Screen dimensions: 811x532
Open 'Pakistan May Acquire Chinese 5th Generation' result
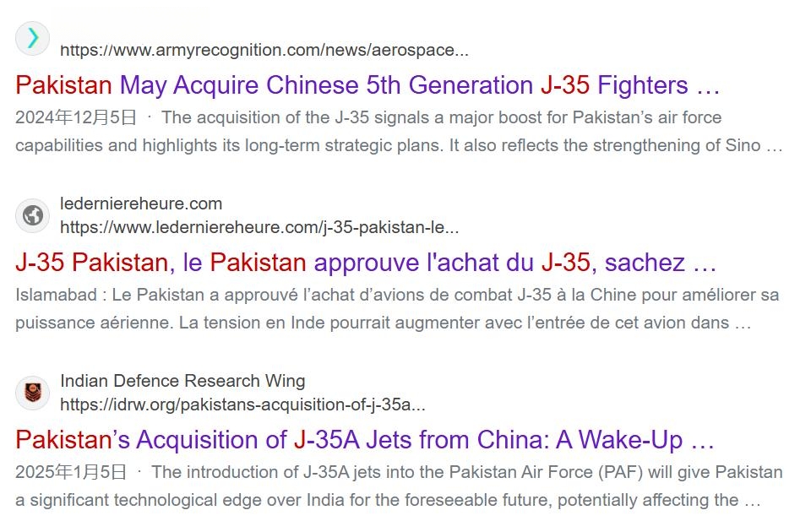click(367, 85)
